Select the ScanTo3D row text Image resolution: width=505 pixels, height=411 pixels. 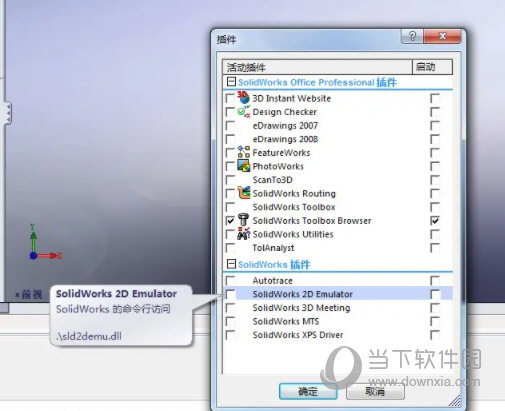coord(272,180)
